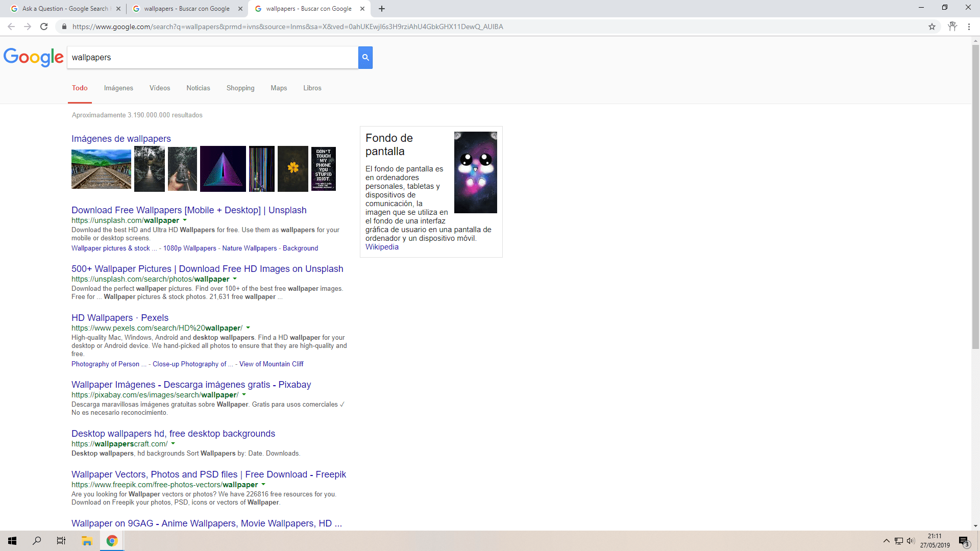Switch to the Imágenes search tab
Image resolution: width=980 pixels, height=551 pixels.
118,88
